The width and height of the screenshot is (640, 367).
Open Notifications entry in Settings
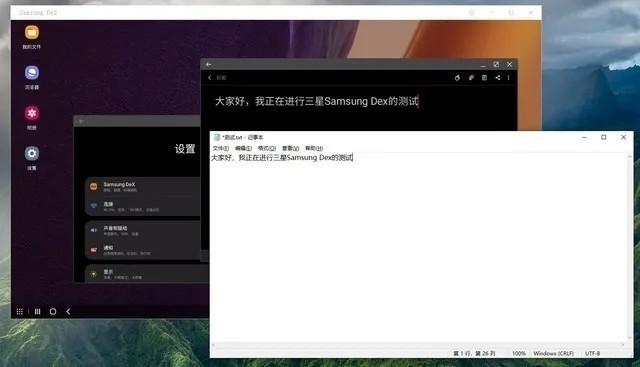pos(142,250)
